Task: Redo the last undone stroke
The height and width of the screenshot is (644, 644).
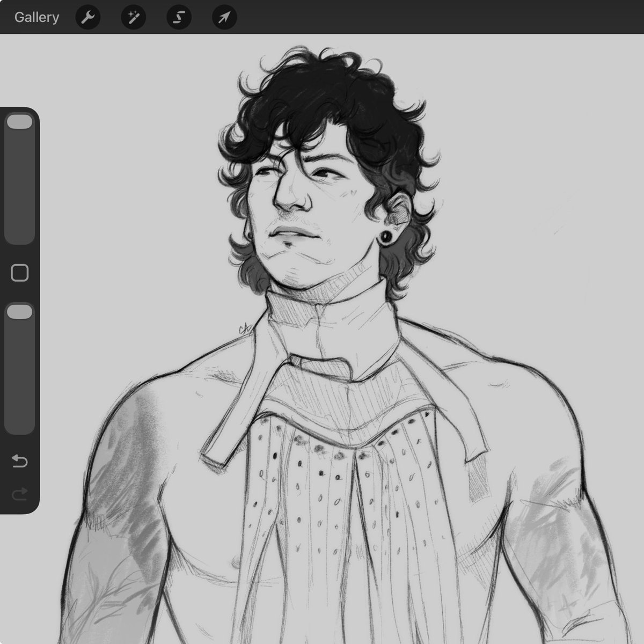Action: (19, 494)
